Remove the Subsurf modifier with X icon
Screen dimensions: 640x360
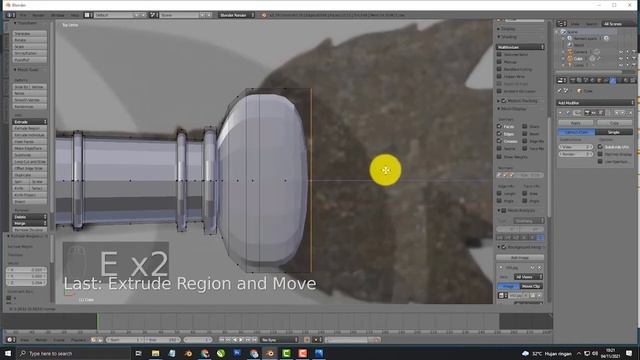pyautogui.click(x=630, y=112)
